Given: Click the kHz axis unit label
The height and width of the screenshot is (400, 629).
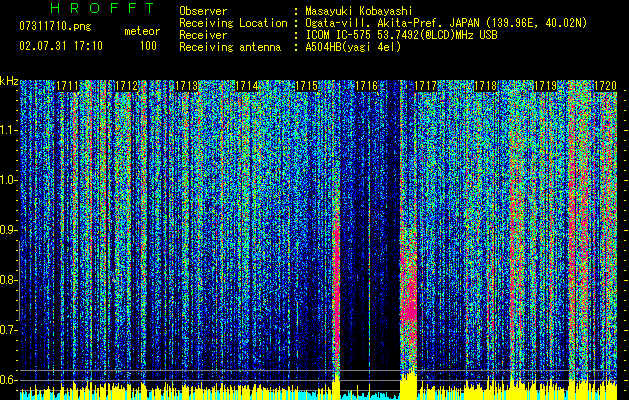Looking at the screenshot, I should click(x=9, y=81).
